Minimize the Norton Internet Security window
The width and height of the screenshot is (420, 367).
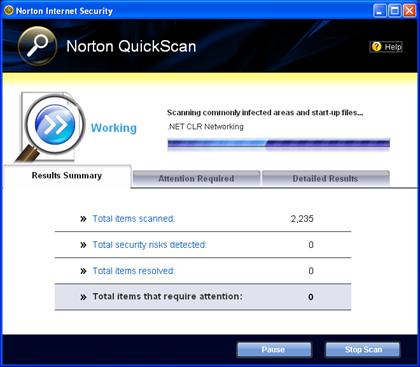point(379,11)
